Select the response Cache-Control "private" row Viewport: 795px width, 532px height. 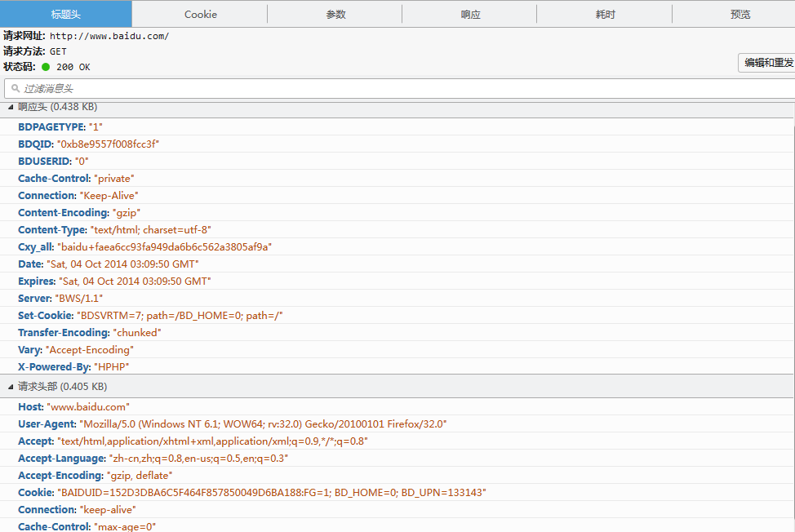pyautogui.click(x=397, y=179)
